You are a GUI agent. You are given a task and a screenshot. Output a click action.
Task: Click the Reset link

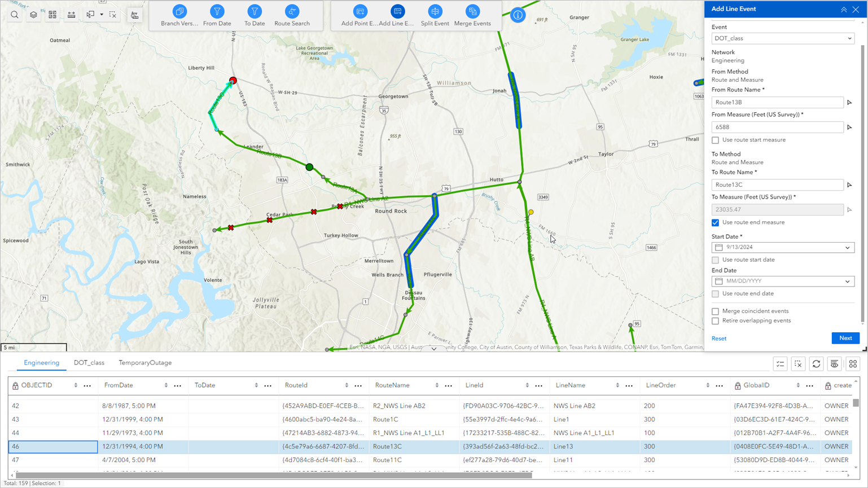coord(718,338)
